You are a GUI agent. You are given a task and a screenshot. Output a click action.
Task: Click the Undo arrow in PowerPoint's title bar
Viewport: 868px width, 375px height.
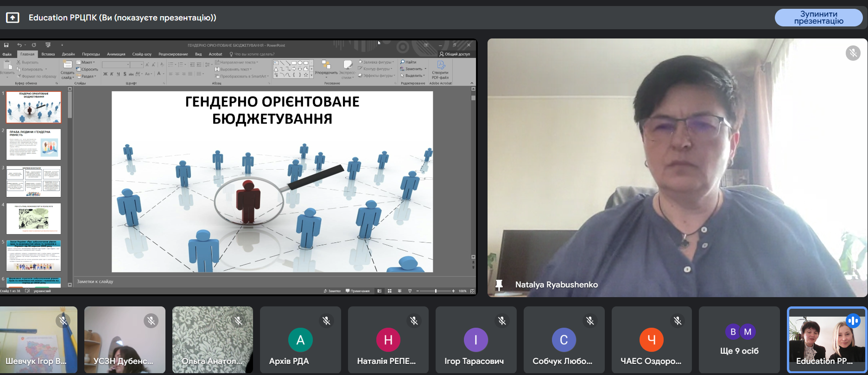(19, 45)
